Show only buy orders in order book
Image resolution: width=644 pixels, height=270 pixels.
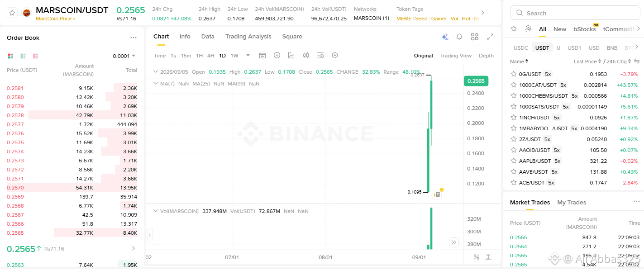point(23,56)
